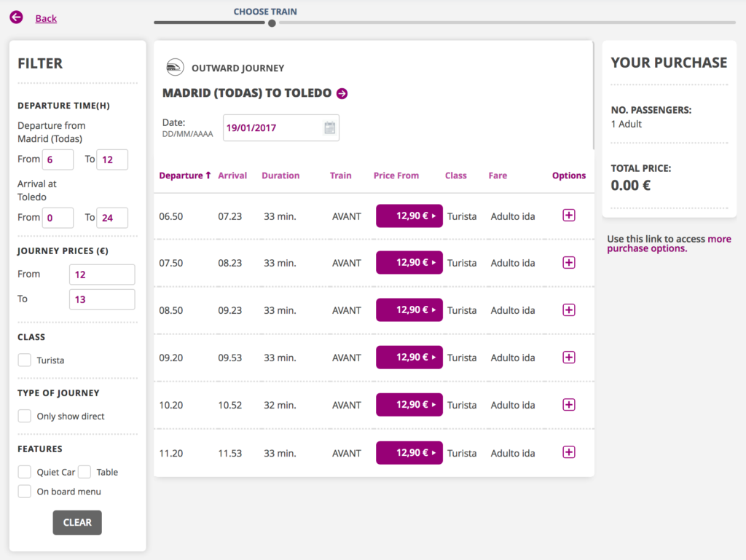
Task: Edit Madrid departure To hour field
Action: pyautogui.click(x=112, y=159)
